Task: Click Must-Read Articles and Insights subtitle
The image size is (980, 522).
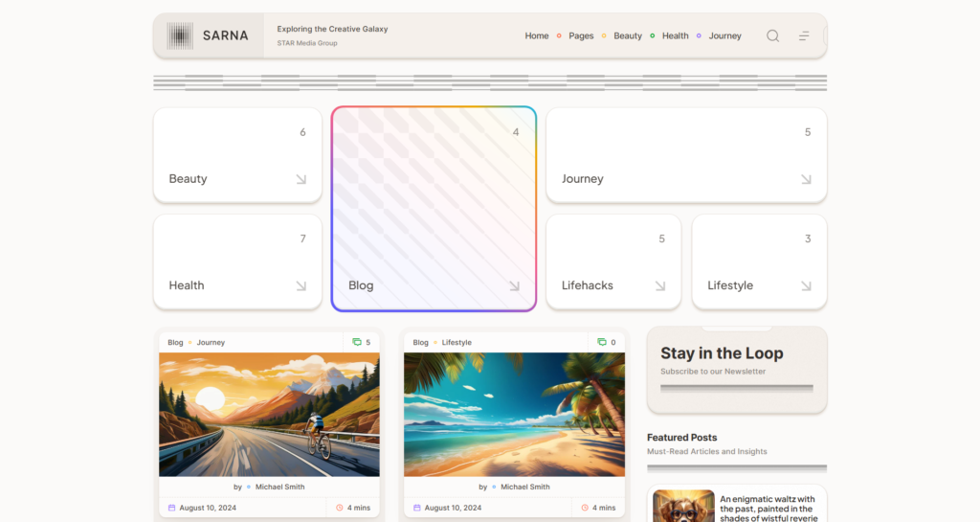Action: (707, 451)
